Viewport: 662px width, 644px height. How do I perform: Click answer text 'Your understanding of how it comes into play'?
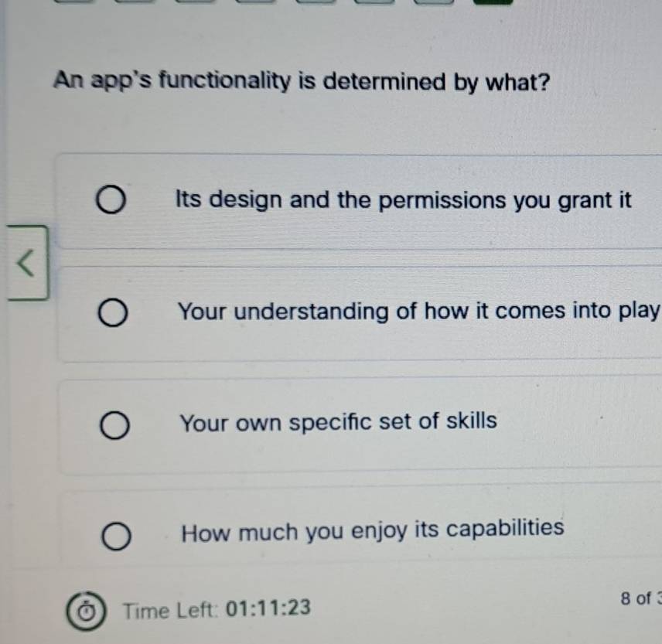tap(418, 312)
